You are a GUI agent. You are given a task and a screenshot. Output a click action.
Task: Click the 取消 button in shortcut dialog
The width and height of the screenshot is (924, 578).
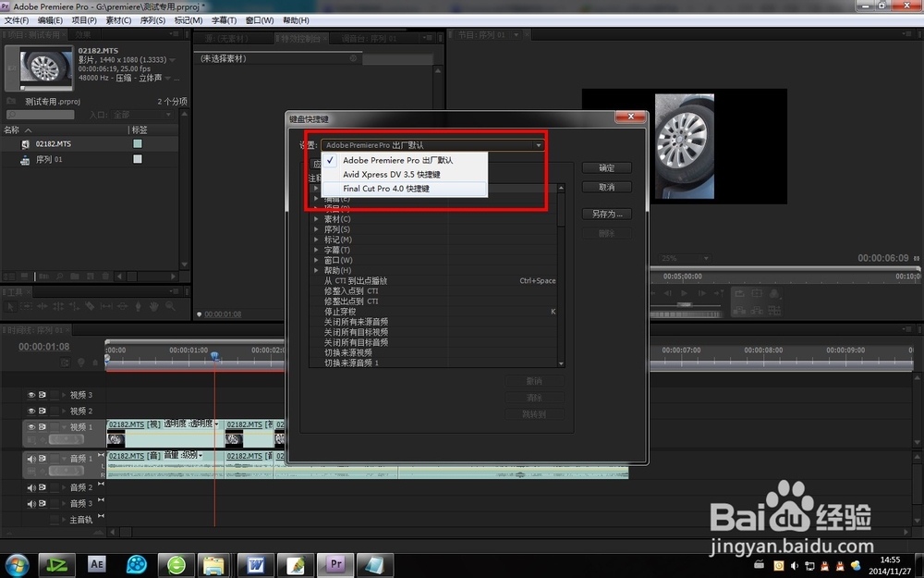pos(607,187)
